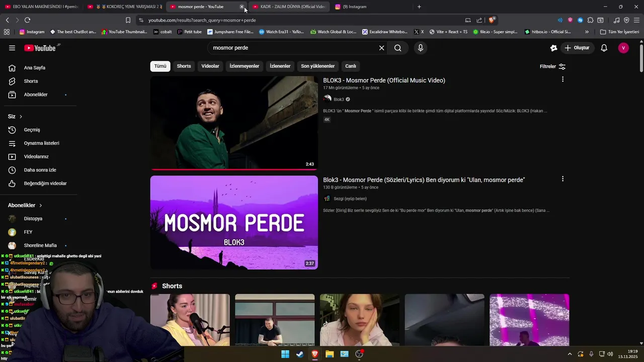Viewport: 644px width, 362px height.
Task: Close the mosmor perde YouTube tab
Action: (242, 7)
